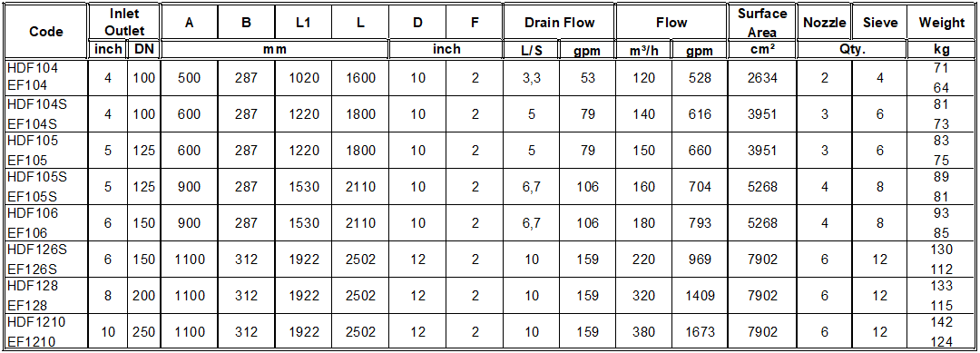
Task: Select the Drain Flow column header
Action: [x=559, y=23]
